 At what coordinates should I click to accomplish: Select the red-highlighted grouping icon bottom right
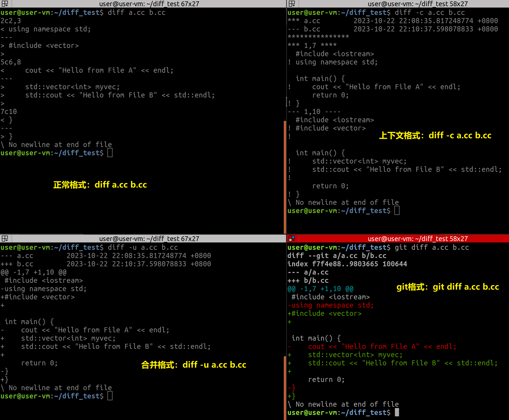pyautogui.click(x=292, y=239)
